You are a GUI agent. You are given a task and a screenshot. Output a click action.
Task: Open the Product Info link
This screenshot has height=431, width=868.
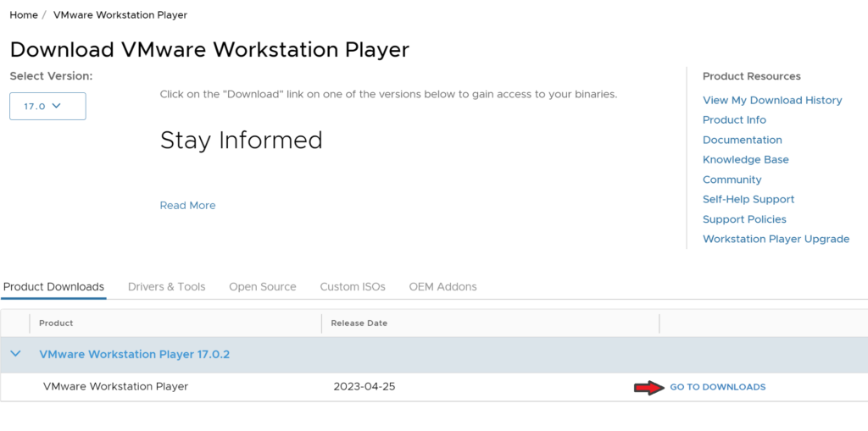pyautogui.click(x=734, y=120)
